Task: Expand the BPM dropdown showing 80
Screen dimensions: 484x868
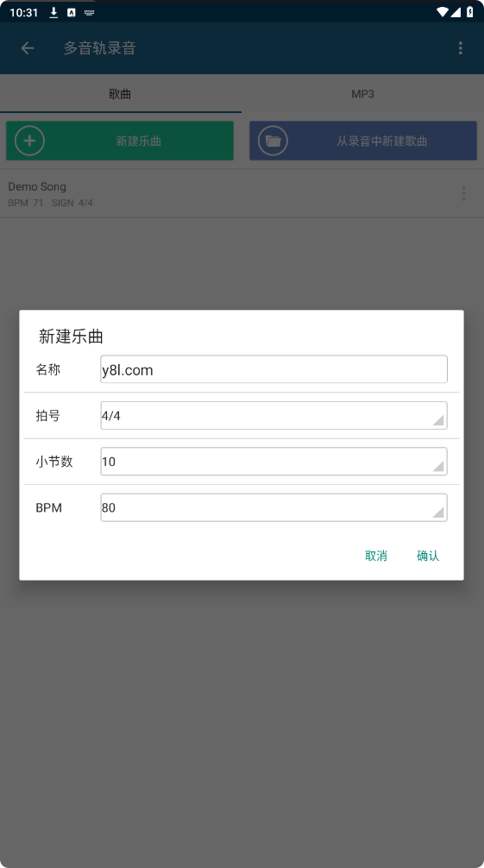Action: click(273, 507)
